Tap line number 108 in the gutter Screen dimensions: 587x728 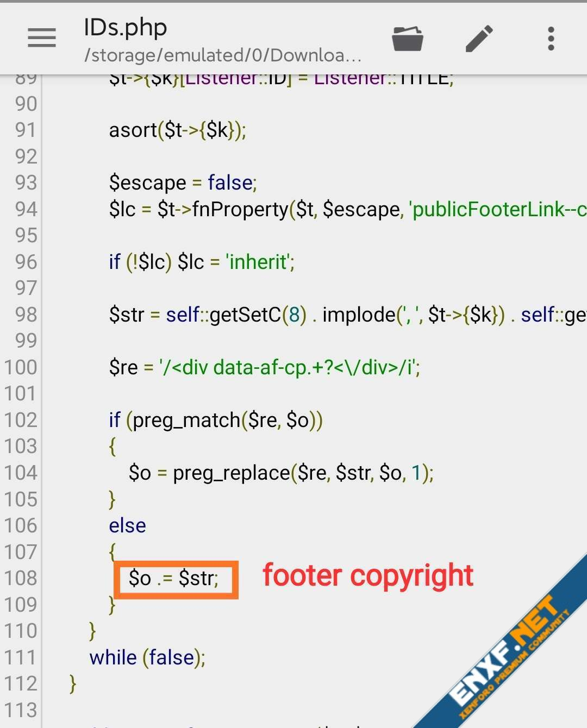(21, 578)
